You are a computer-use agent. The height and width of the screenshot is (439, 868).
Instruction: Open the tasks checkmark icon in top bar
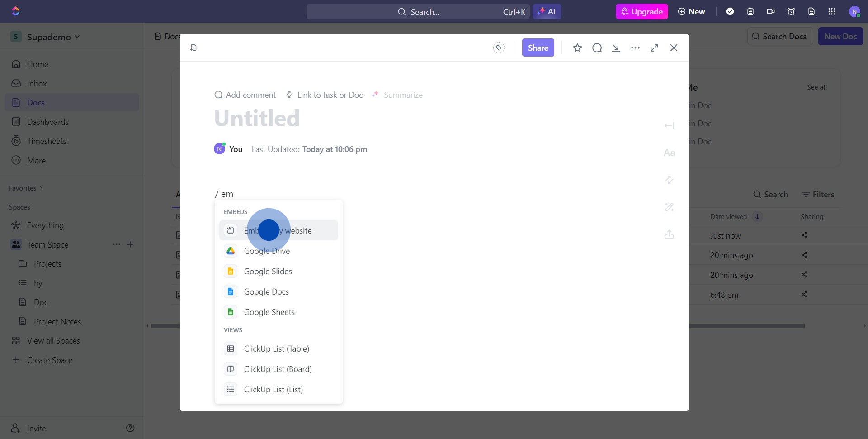(730, 12)
